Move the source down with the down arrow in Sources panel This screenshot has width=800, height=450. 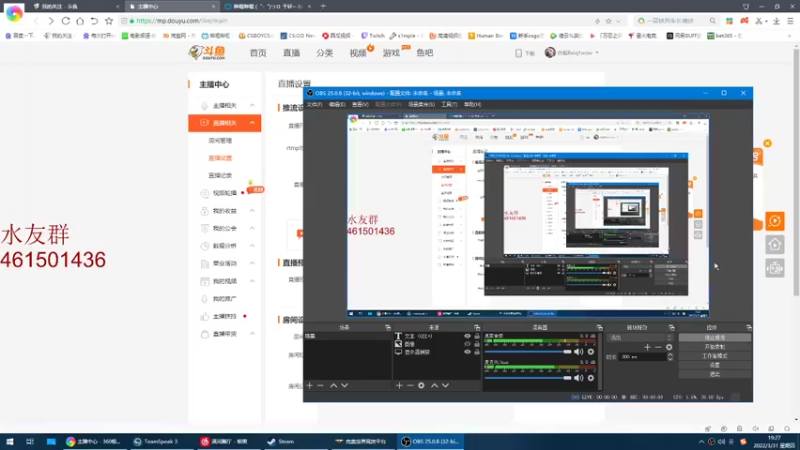[x=445, y=386]
